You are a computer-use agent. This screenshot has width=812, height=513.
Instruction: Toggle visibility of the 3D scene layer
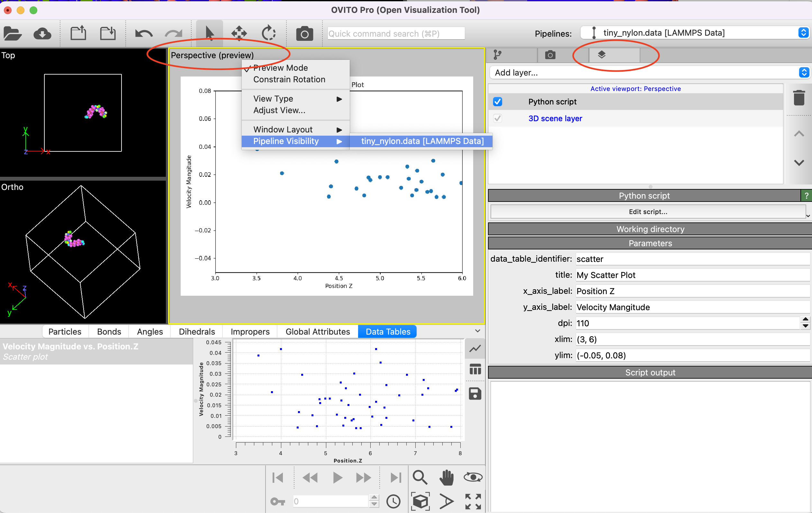coord(498,118)
